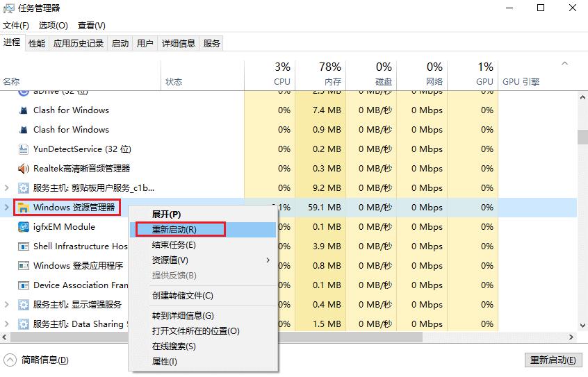588x377 pixels.
Task: Click the igfxEM Module icon
Action: pyautogui.click(x=24, y=226)
